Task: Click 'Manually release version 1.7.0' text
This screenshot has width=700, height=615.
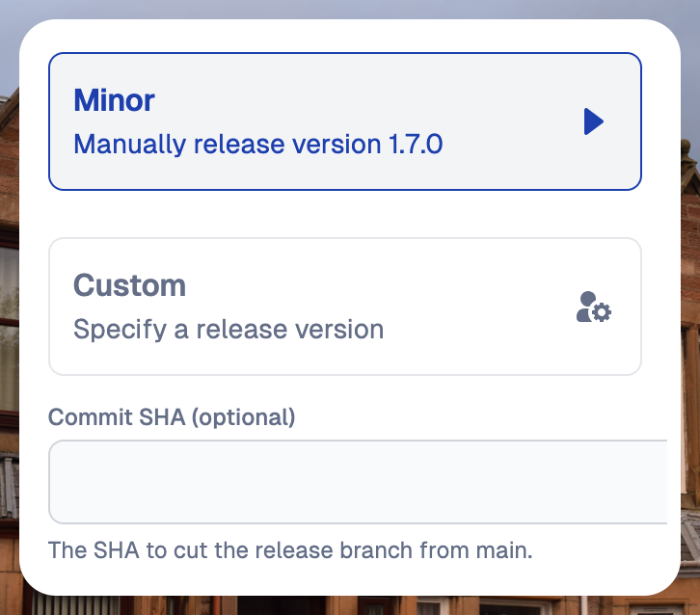Action: pyautogui.click(x=257, y=145)
